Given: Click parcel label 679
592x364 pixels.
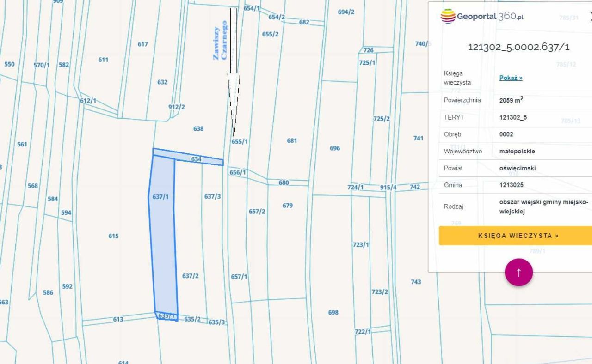Looking at the screenshot, I should (x=288, y=206).
